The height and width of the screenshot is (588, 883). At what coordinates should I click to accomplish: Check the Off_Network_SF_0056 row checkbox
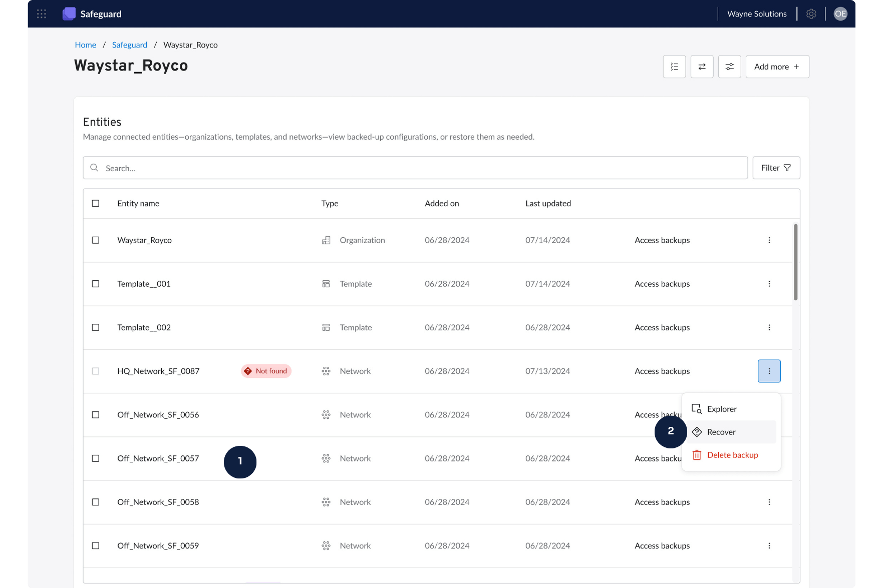(x=96, y=415)
